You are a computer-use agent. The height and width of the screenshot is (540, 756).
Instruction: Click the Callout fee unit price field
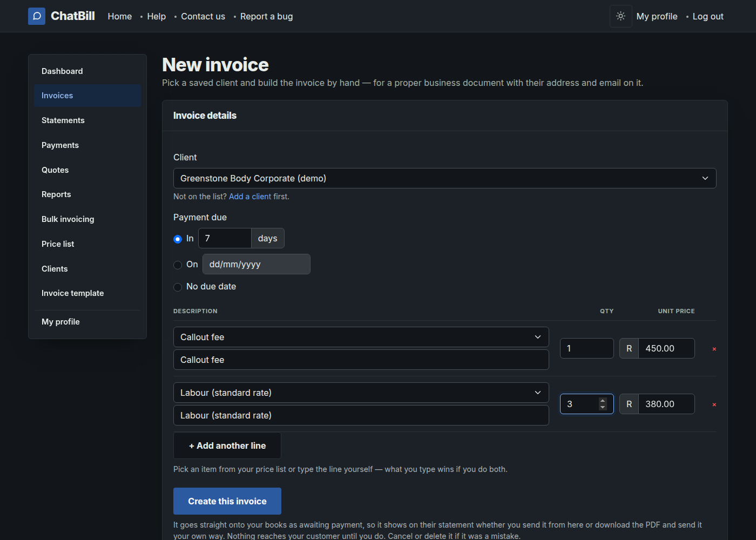coord(666,348)
